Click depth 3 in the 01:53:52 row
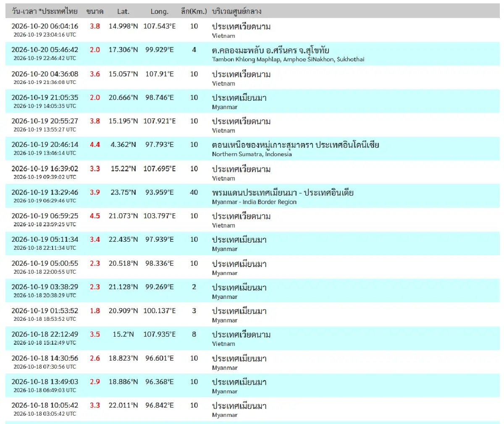The image size is (504, 424). tap(194, 311)
